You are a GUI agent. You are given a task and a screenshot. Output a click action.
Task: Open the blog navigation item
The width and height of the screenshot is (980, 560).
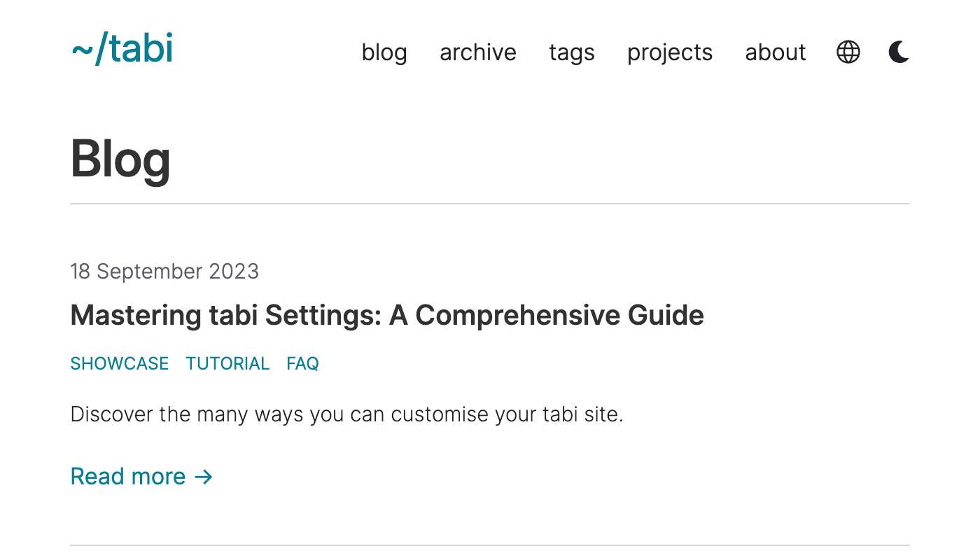[x=384, y=52]
